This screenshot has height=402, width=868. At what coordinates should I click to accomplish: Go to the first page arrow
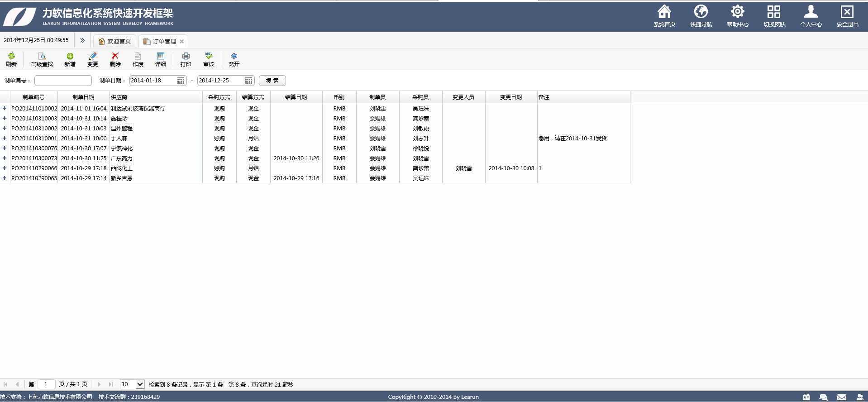pos(5,384)
